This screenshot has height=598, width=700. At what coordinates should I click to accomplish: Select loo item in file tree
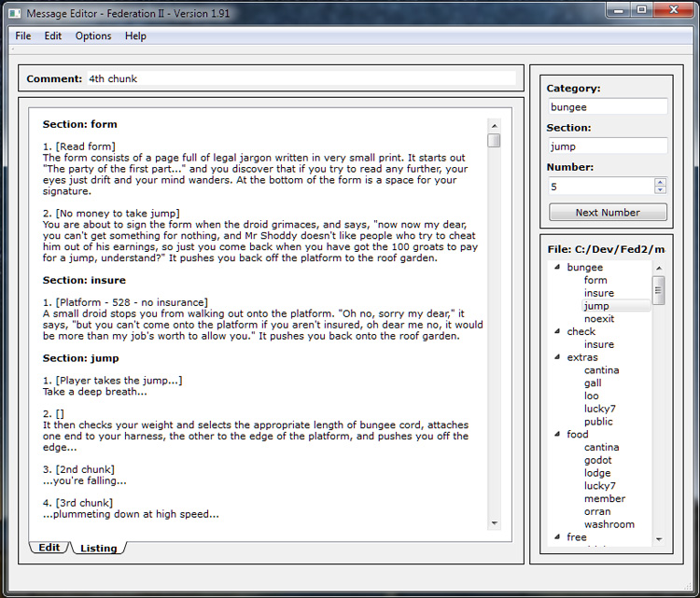coord(592,396)
